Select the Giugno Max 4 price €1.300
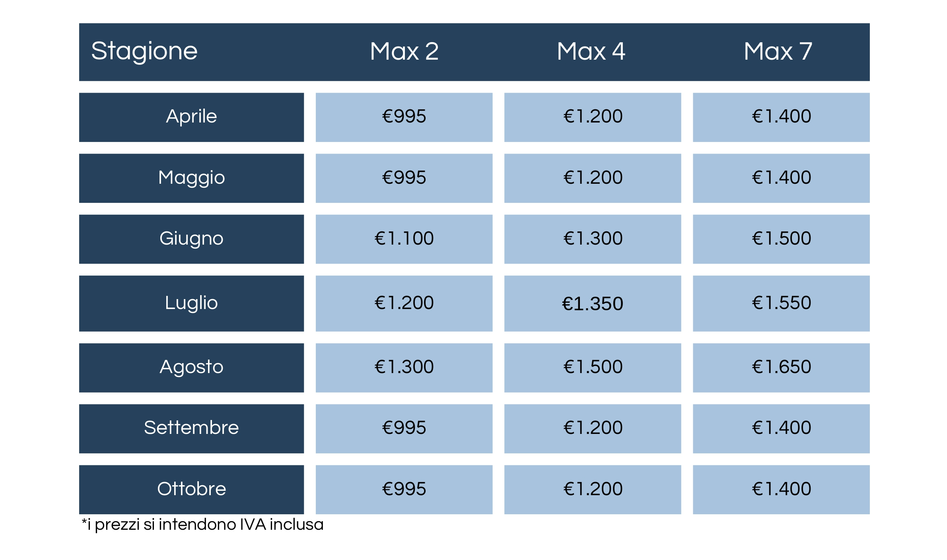 (x=593, y=239)
